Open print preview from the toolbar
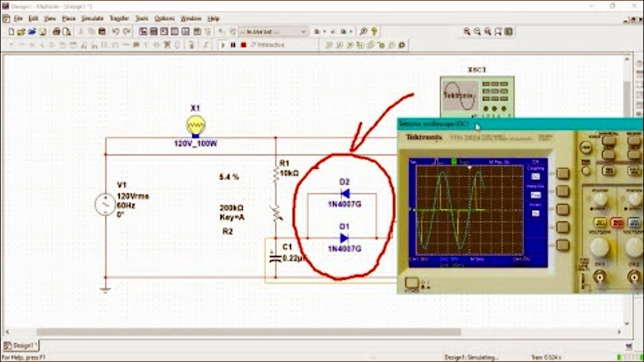644x362 pixels. 65,32
